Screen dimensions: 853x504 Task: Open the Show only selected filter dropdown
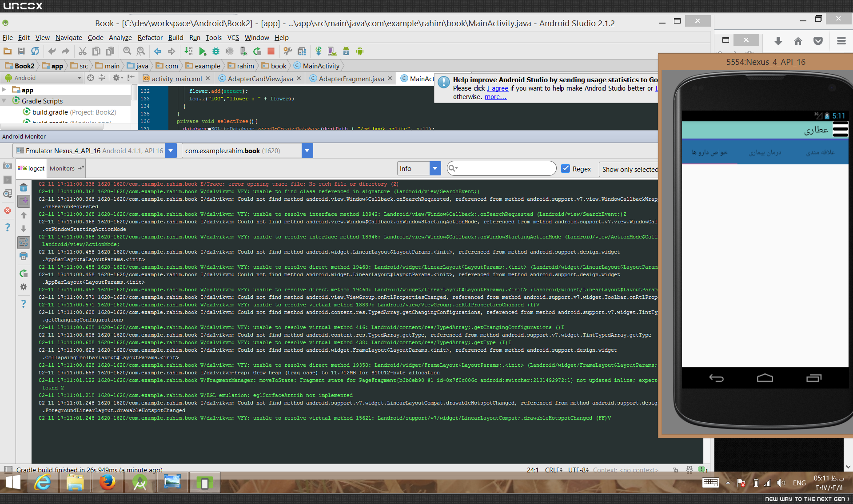(629, 169)
